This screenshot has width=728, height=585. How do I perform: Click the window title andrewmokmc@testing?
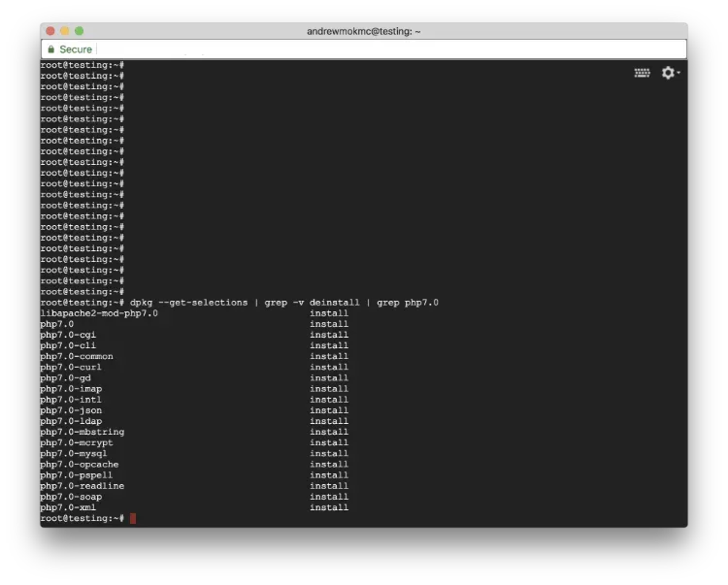click(364, 31)
